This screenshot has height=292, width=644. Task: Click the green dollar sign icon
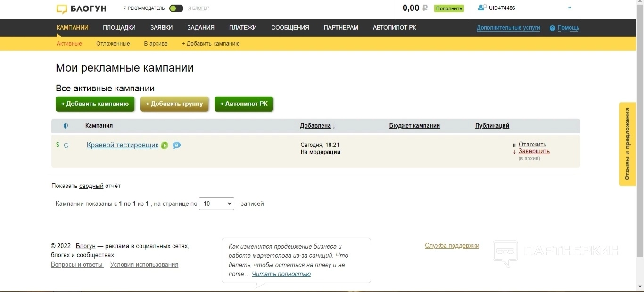58,145
